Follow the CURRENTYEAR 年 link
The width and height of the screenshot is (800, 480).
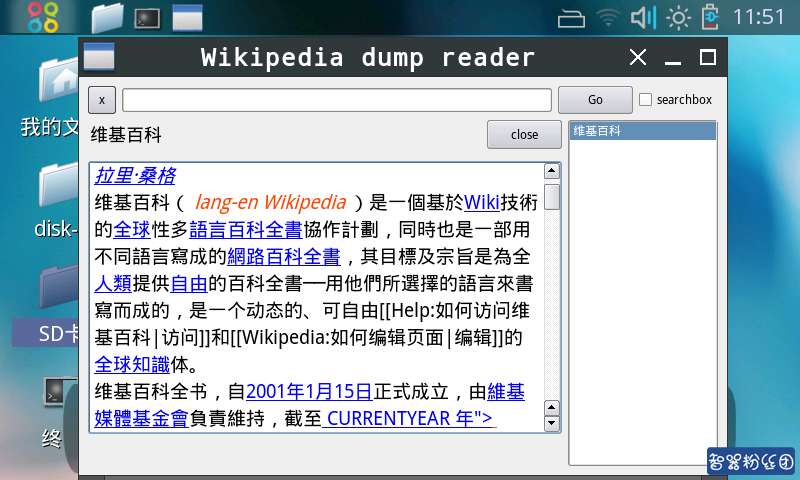click(x=409, y=419)
